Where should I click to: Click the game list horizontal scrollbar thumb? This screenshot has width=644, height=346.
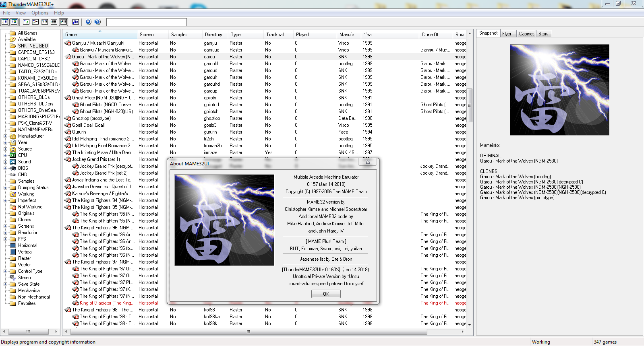(248, 332)
